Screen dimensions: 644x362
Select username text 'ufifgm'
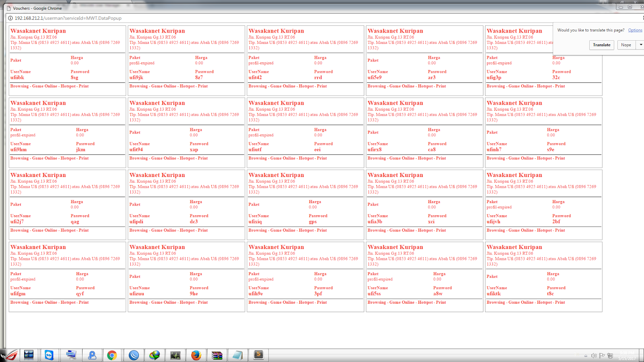tap(18, 294)
